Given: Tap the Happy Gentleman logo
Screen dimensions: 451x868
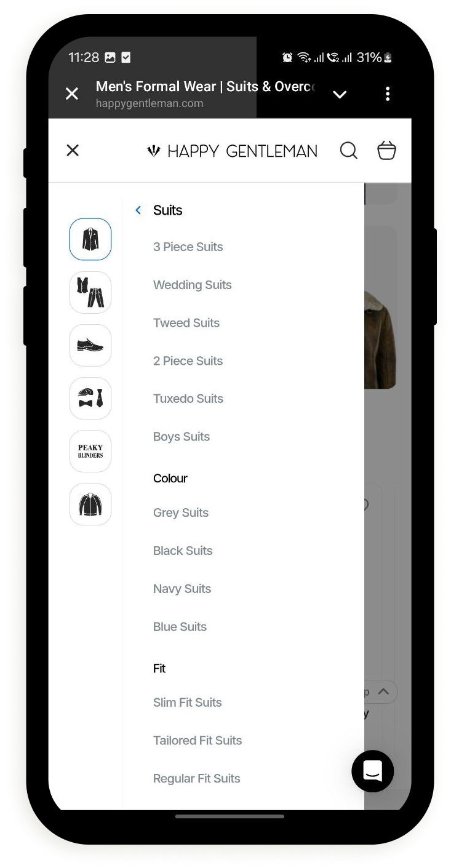Looking at the screenshot, I should 232,151.
